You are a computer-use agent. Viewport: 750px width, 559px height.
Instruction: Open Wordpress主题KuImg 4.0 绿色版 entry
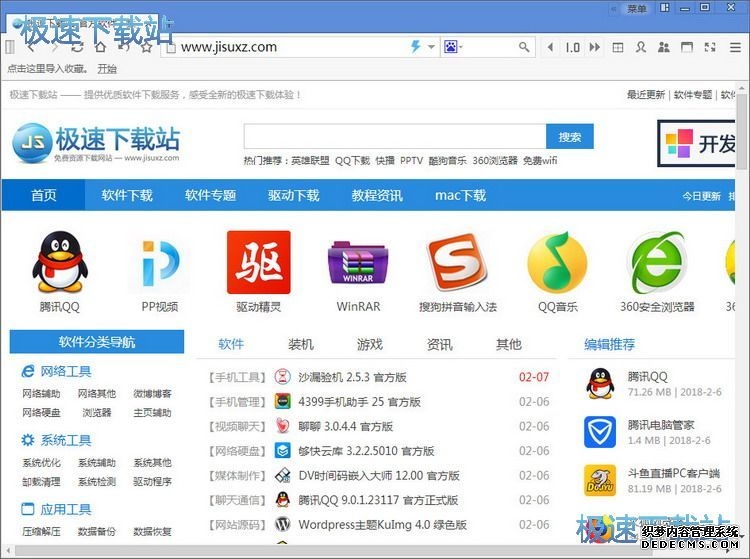pos(382,525)
